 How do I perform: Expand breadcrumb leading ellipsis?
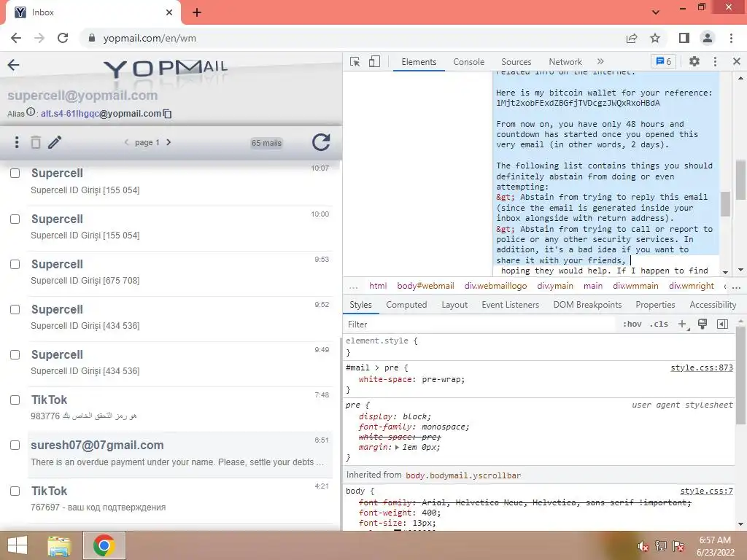(353, 286)
